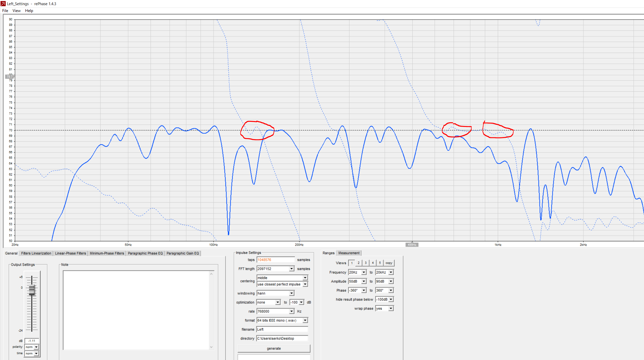Switch to the Paragraphic Gain EQ tab
Image resolution: width=644 pixels, height=360 pixels.
click(x=183, y=253)
